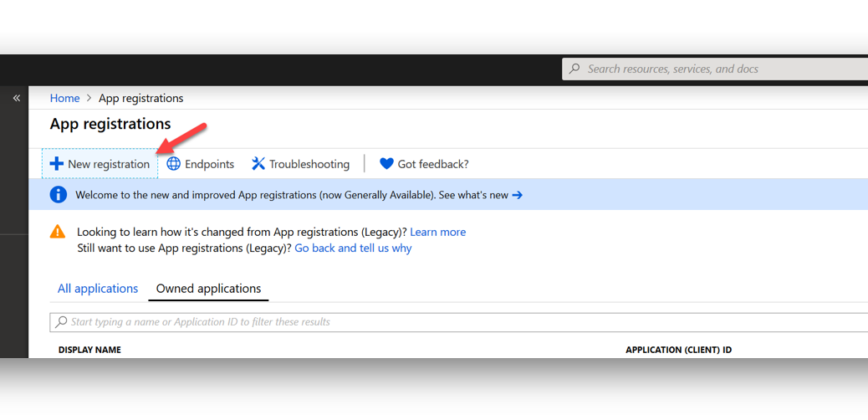
Task: Open the Learn more link
Action: [438, 232]
